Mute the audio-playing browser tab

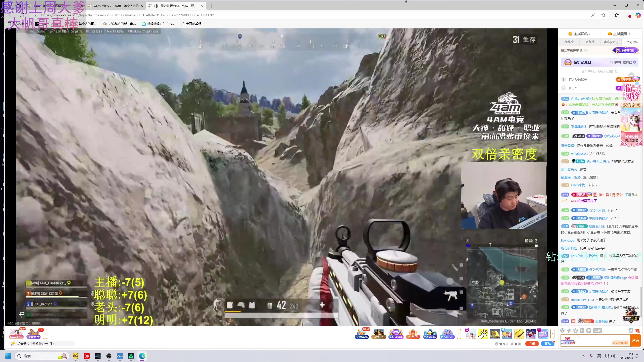(x=156, y=6)
